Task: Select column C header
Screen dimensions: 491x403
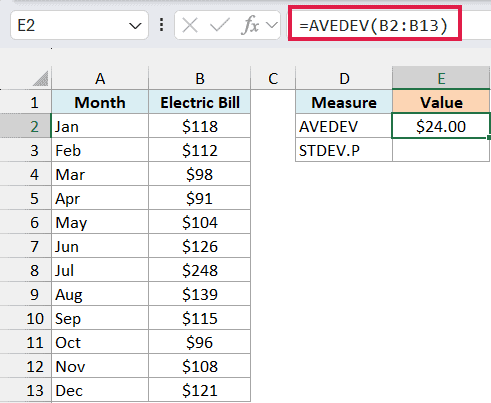Action: pos(273,79)
